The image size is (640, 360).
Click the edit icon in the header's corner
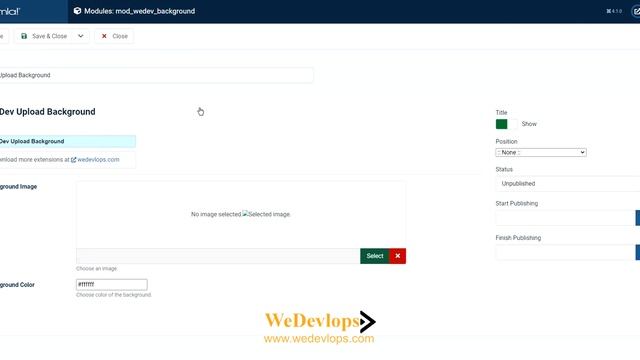click(x=636, y=11)
